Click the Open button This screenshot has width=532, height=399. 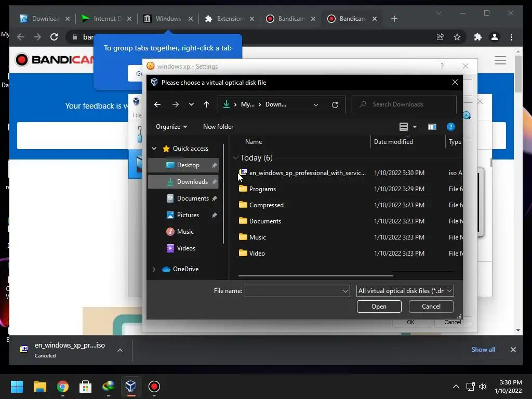point(379,307)
